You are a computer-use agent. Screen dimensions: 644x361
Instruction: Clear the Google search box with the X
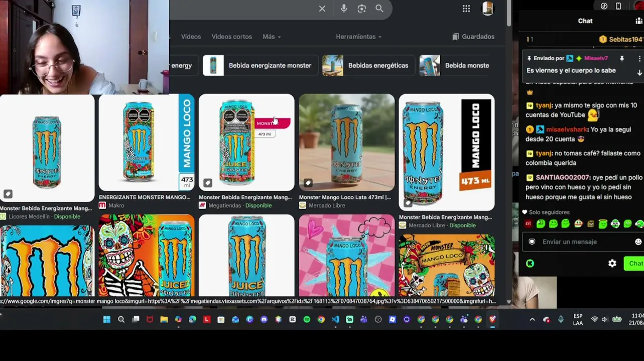pyautogui.click(x=322, y=9)
